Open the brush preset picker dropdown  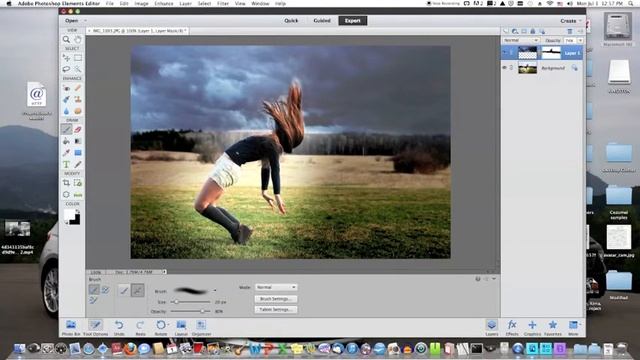pyautogui.click(x=215, y=291)
